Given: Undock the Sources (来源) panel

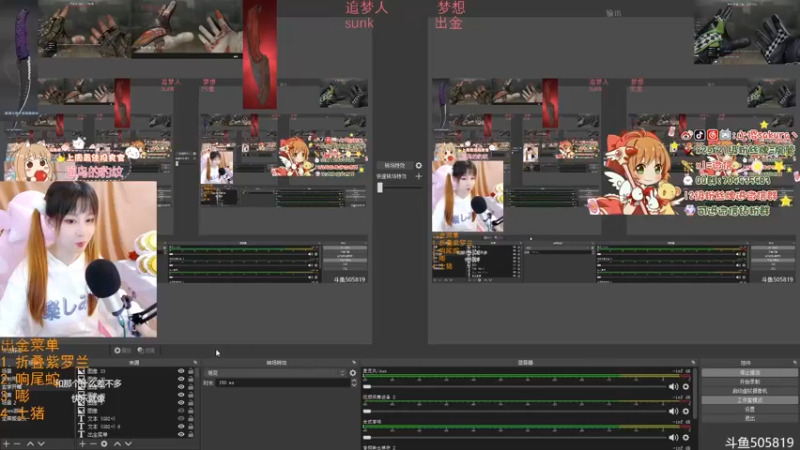Looking at the screenshot, I should click(x=195, y=363).
